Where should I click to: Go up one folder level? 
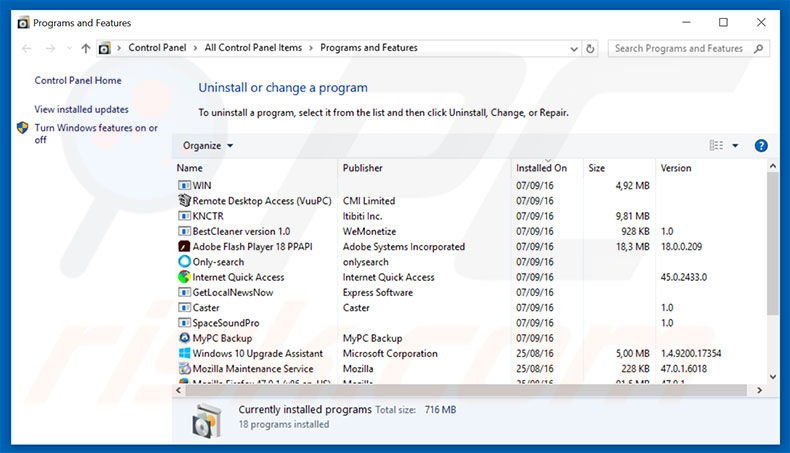pos(86,48)
